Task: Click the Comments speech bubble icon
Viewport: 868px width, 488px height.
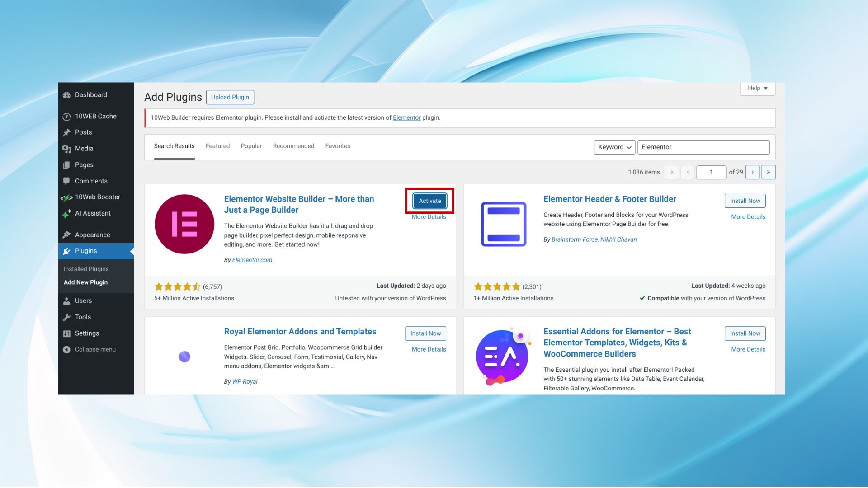Action: pyautogui.click(x=67, y=181)
